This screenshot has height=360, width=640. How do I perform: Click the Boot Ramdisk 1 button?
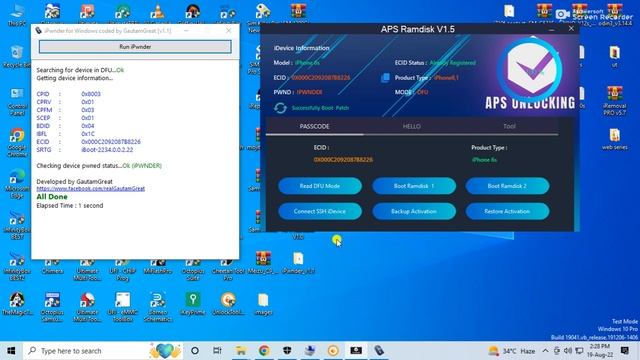click(x=414, y=186)
